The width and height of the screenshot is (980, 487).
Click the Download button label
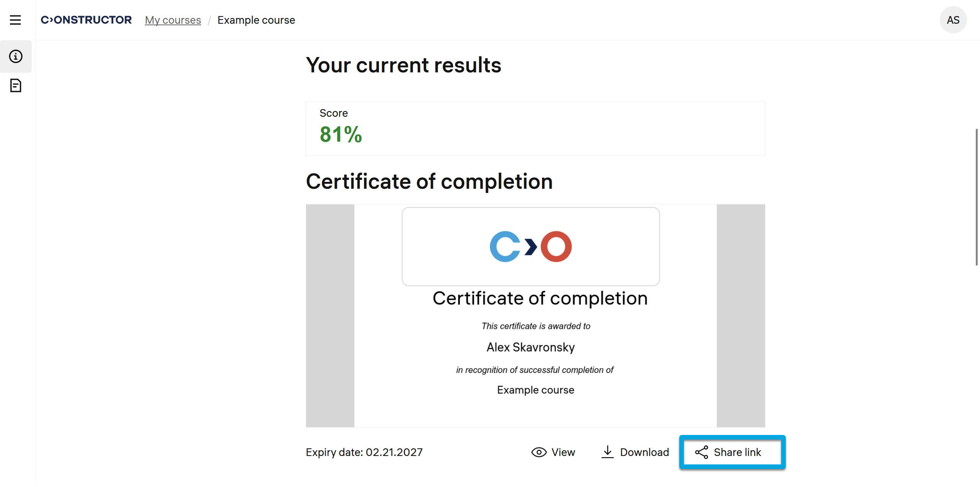(644, 452)
